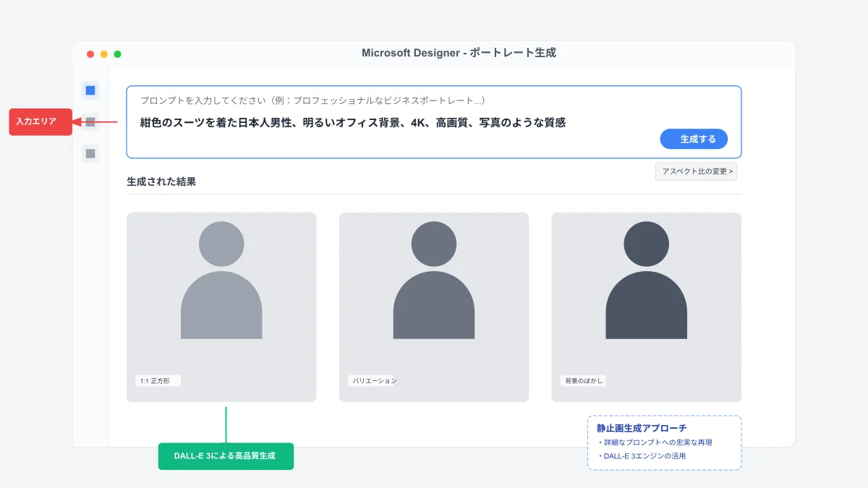Click the red window close button
The image size is (868, 488).
tap(90, 54)
